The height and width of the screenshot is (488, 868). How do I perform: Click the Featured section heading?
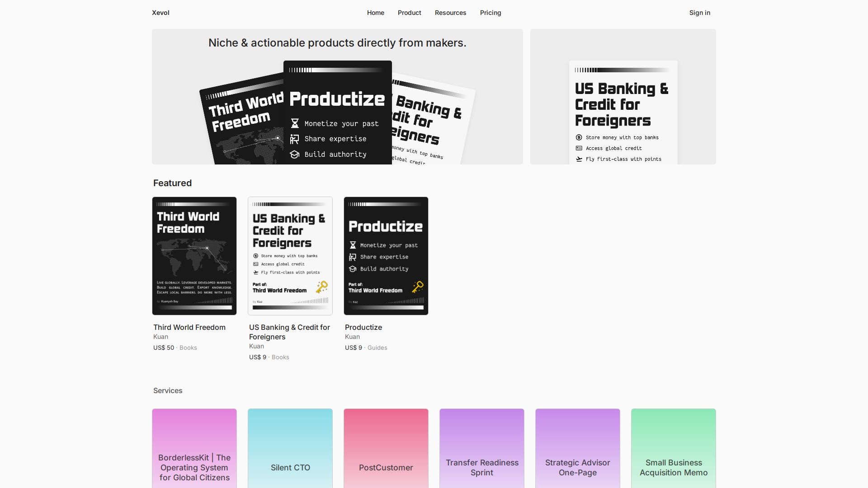[x=172, y=183]
